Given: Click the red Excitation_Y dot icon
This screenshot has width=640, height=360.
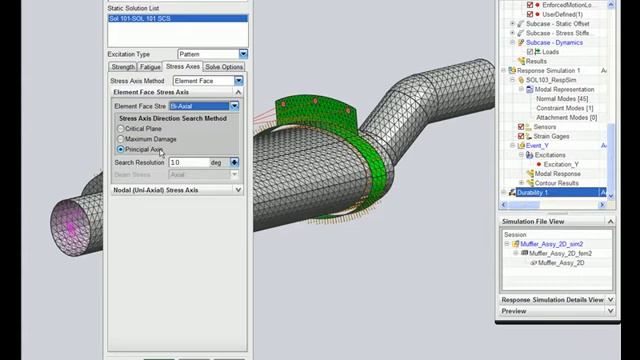Looking at the screenshot, I should tap(539, 164).
